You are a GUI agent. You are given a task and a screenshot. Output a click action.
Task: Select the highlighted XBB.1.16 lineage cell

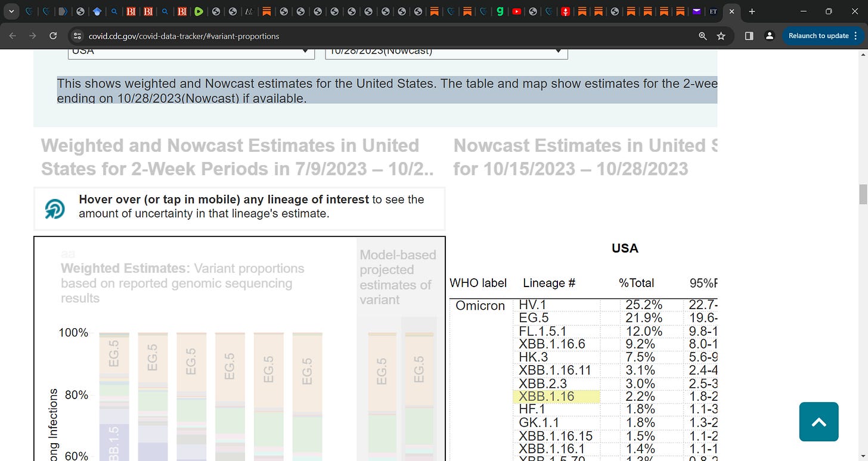(x=556, y=397)
